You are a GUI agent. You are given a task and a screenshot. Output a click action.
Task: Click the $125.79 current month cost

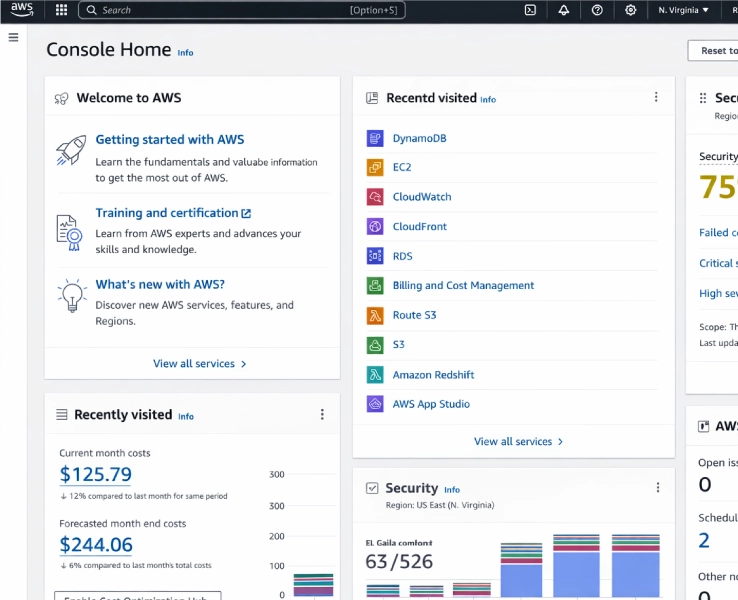click(96, 474)
